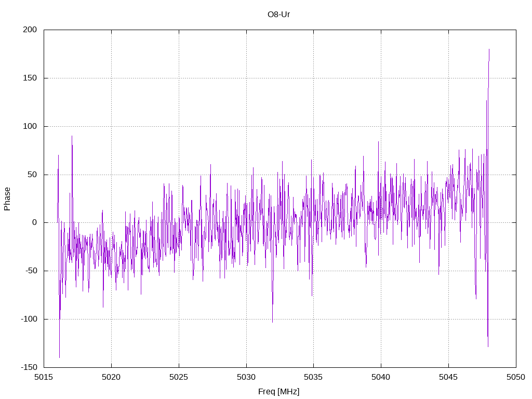Click the 'Freq [MHz]' x-axis label

click(x=278, y=392)
